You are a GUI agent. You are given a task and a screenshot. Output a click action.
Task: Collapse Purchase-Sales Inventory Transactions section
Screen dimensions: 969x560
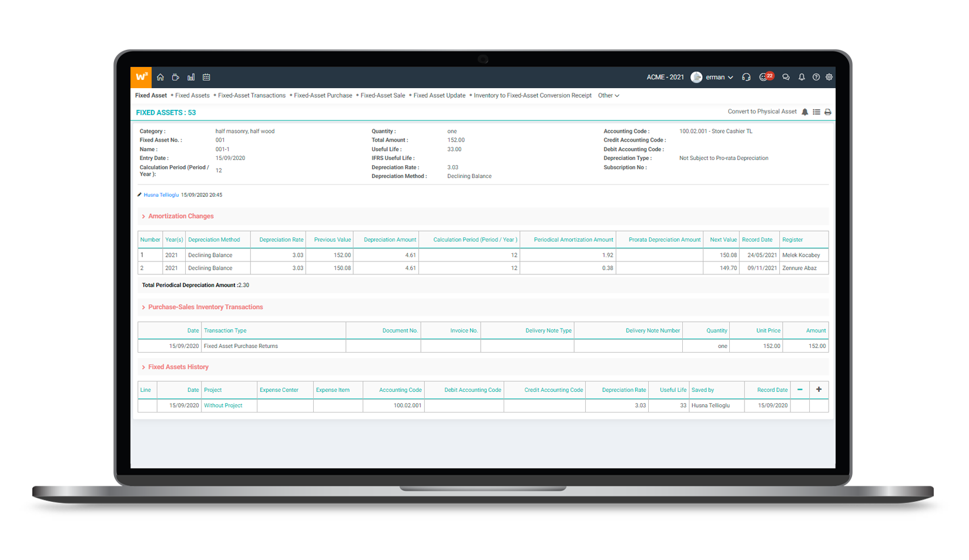[x=205, y=307]
